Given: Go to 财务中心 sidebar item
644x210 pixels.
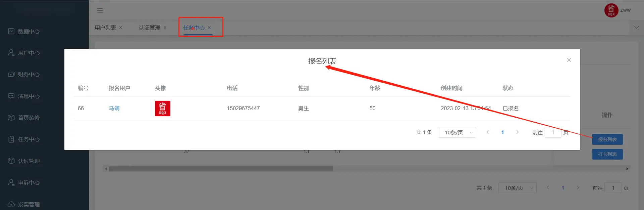Looking at the screenshot, I should pyautogui.click(x=29, y=75).
